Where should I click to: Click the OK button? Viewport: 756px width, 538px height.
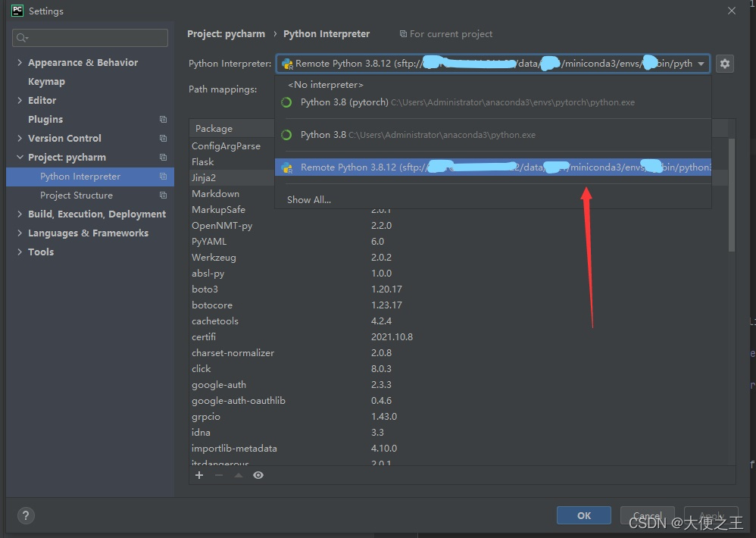584,515
